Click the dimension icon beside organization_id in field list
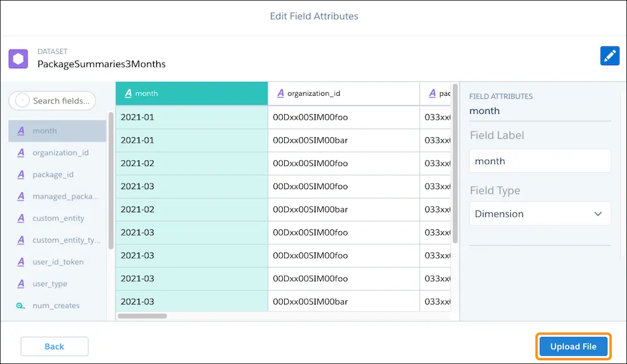 [x=21, y=153]
